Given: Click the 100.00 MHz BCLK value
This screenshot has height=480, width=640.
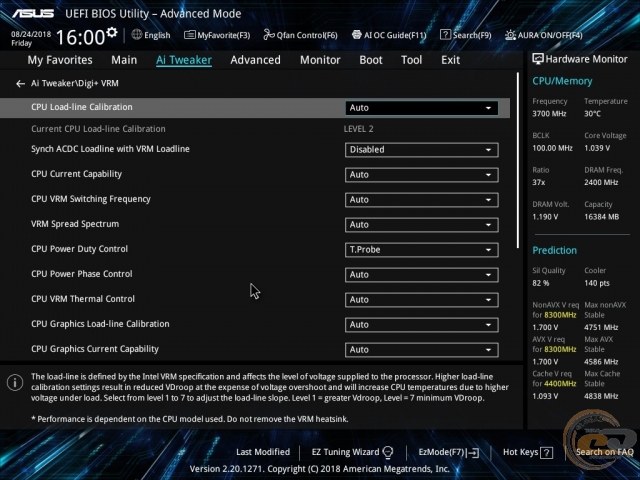Looking at the screenshot, I should 552,148.
